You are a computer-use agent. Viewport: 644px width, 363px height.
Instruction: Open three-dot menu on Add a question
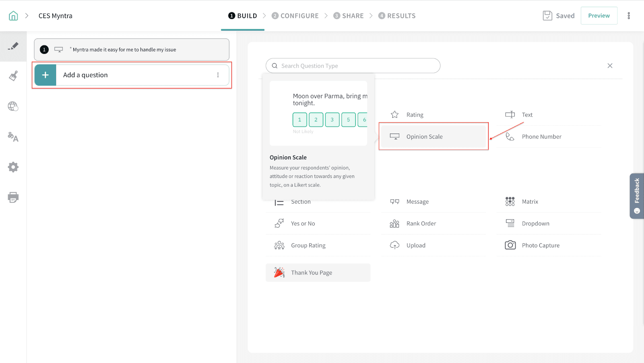pos(218,75)
